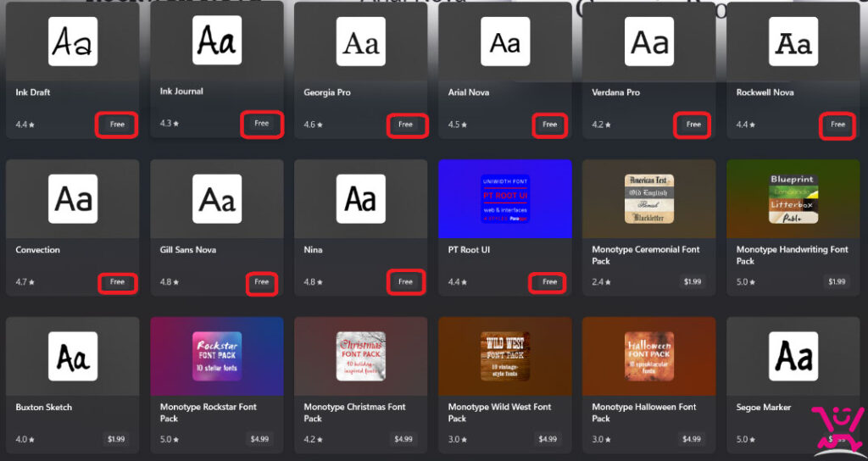The image size is (868, 461).
Task: Select the 'Arial Nova' title text
Action: [x=469, y=92]
